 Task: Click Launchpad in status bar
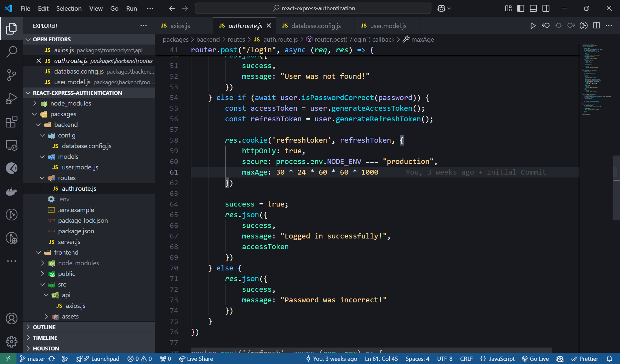pyautogui.click(x=98, y=359)
